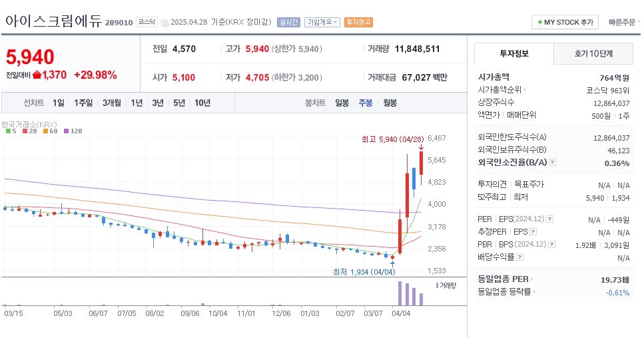The width and height of the screenshot is (644, 338).
Task: Click the 시가총액 value 764억원
Action: tap(615, 78)
